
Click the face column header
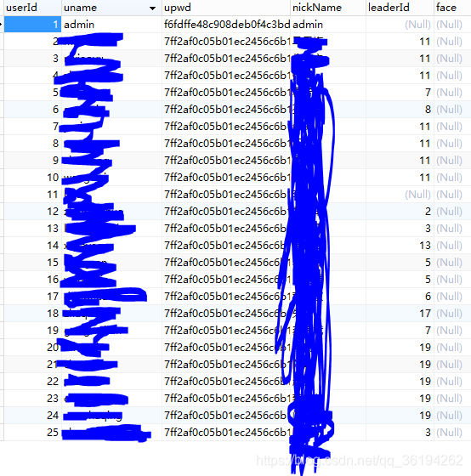pos(452,8)
